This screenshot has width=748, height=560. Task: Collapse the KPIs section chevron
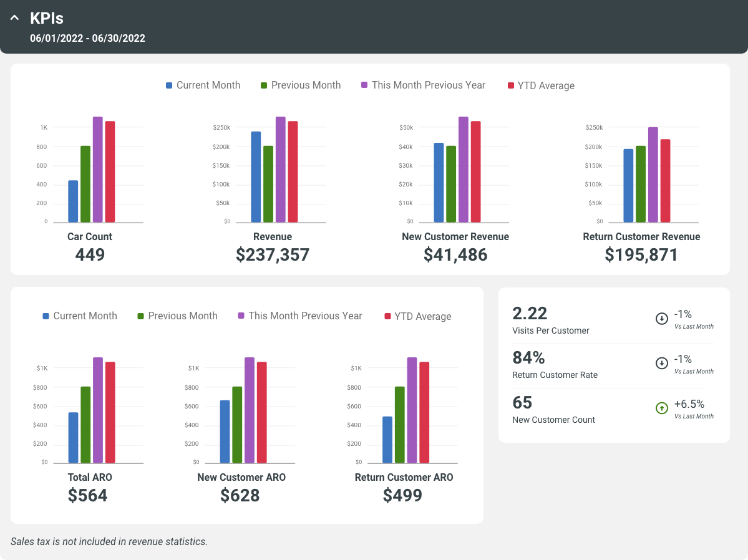[15, 18]
